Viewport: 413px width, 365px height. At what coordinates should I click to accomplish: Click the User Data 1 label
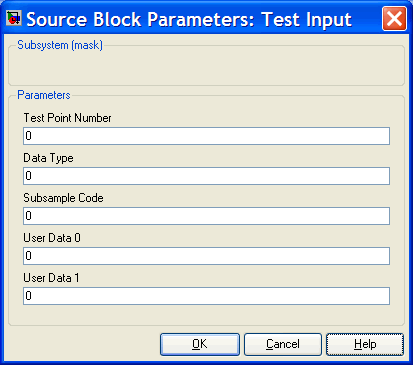[51, 278]
